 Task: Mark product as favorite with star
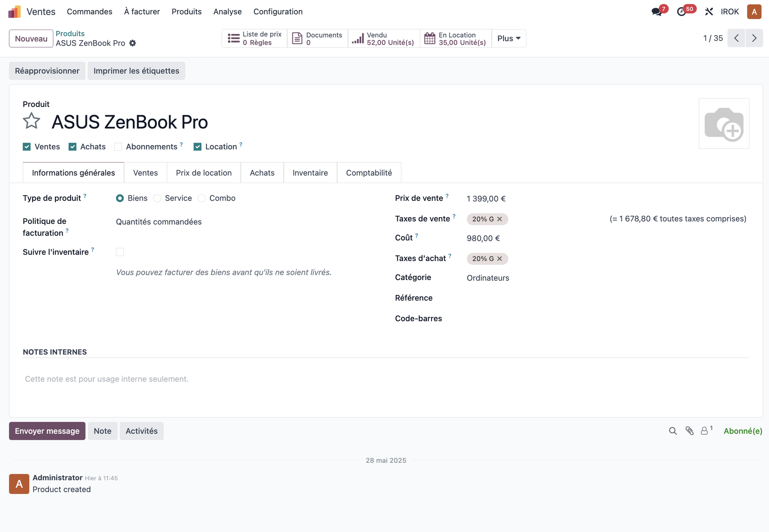point(32,121)
